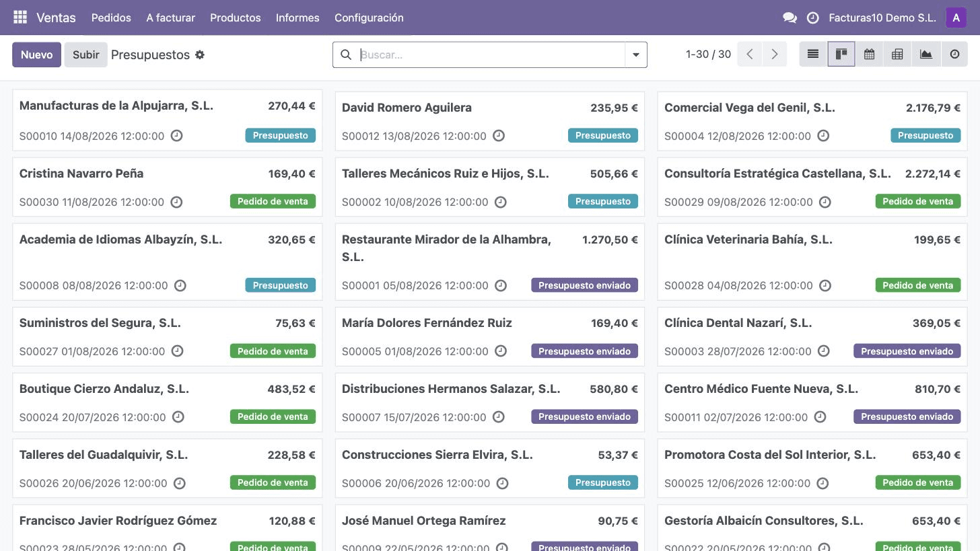Open the conversations chat icon

pos(790,18)
